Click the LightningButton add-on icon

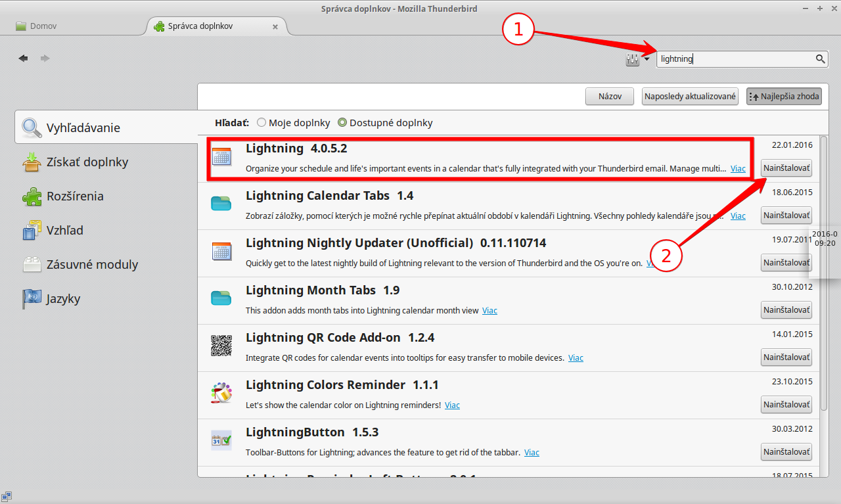pyautogui.click(x=221, y=440)
